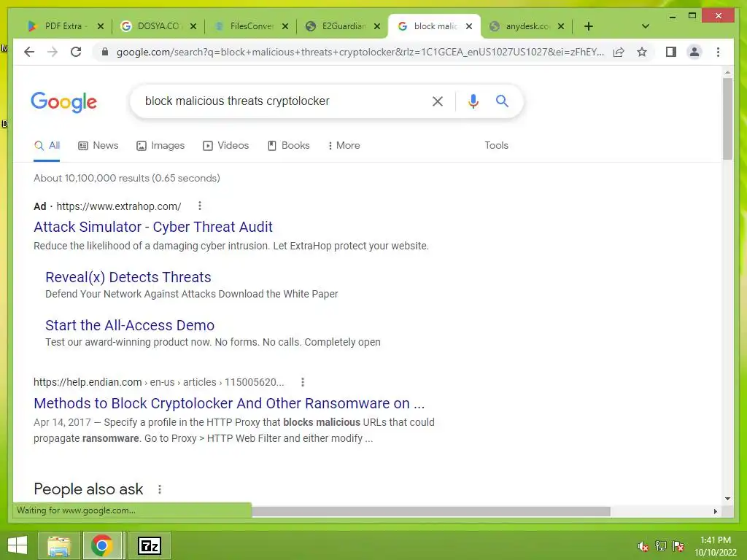Click the scroll down arrow
747x560 pixels.
[727, 499]
